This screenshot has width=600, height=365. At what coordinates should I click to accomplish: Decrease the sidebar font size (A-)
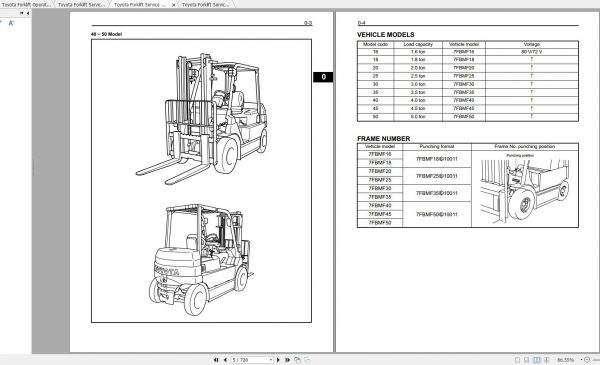(x=11, y=23)
